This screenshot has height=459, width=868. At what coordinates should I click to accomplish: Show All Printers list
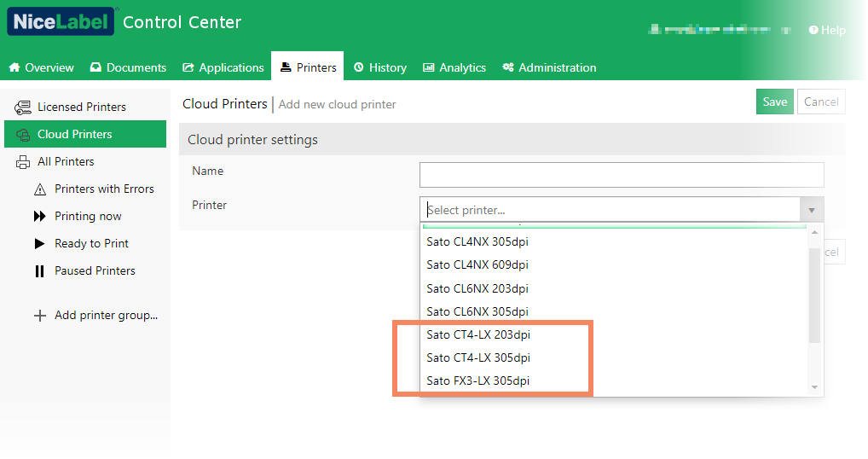click(85, 162)
